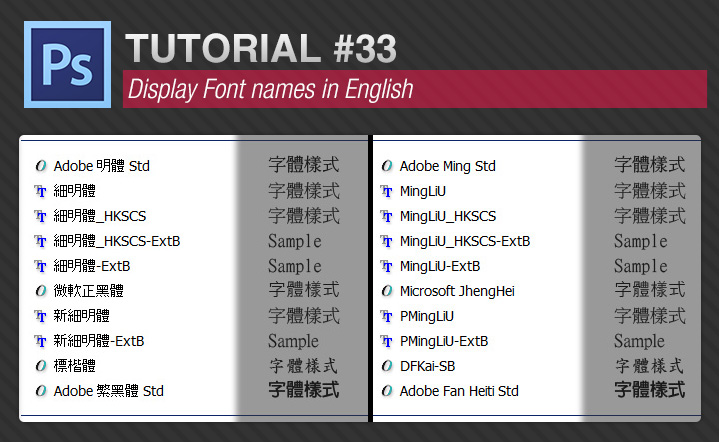Screen dimensions: 719x442
Task: Select the Adobe 明體 Std font entry
Action: pyautogui.click(x=101, y=166)
